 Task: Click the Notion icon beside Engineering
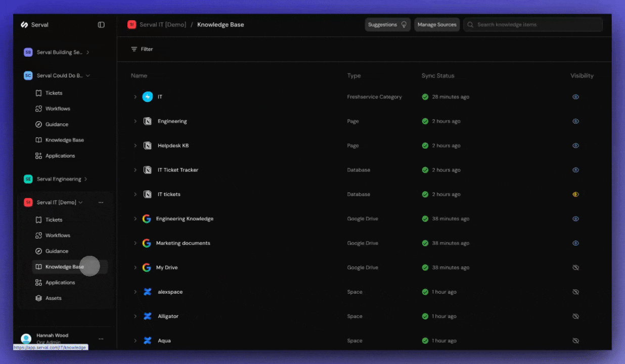pos(147,121)
